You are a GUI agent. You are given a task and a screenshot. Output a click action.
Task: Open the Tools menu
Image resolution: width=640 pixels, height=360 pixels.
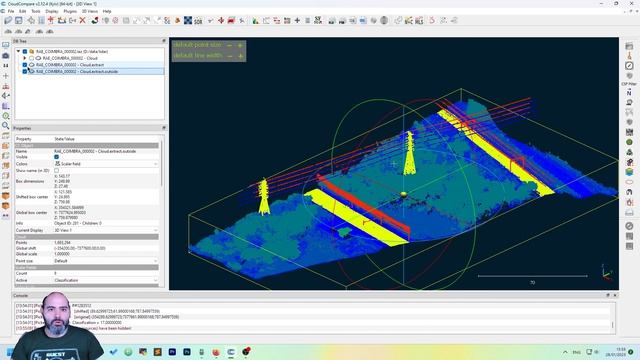[x=36, y=11]
